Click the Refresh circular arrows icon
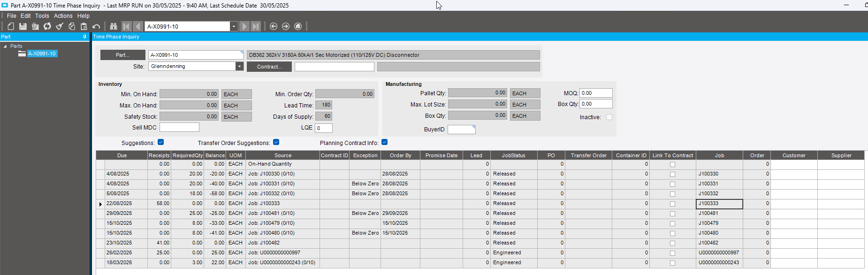Image resolution: width=868 pixels, height=275 pixels. [47, 26]
